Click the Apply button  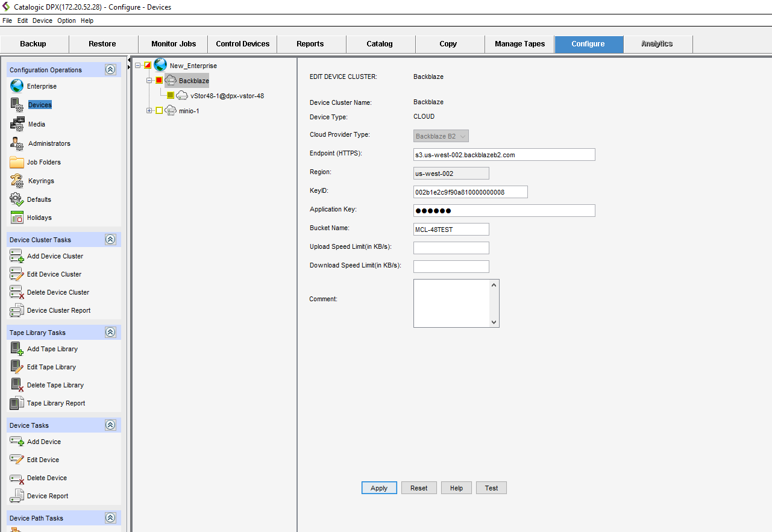pos(379,488)
